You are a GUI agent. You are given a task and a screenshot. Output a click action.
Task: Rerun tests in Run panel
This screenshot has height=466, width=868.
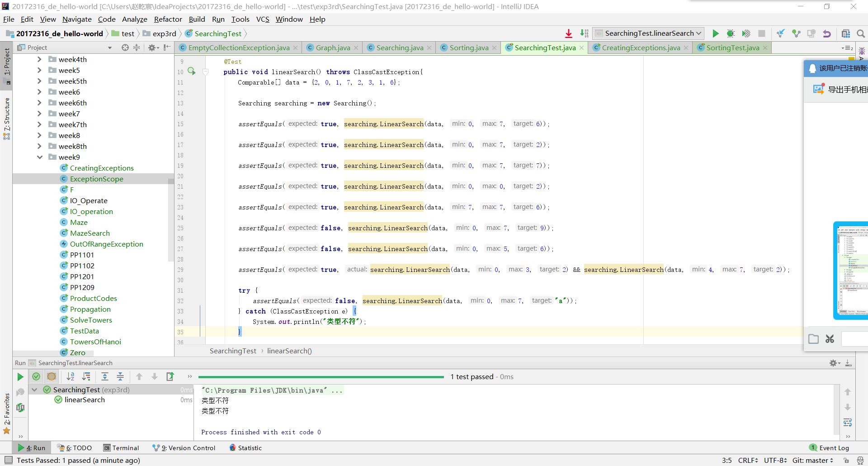(20, 376)
